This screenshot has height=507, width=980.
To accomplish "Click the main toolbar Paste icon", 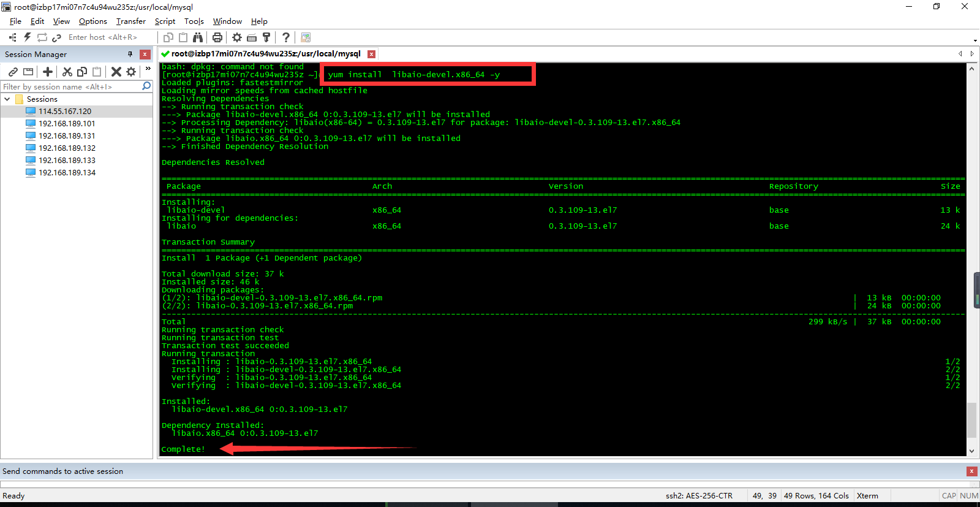I will [183, 37].
